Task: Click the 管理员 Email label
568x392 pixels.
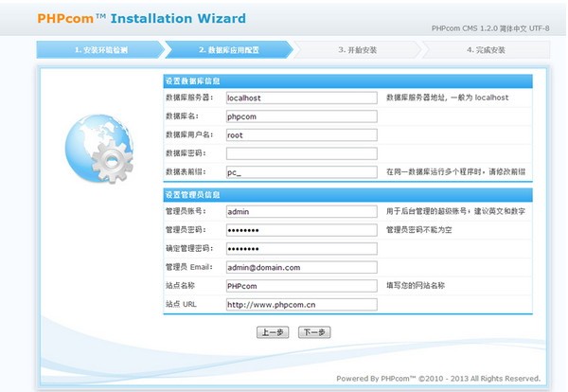Action: pos(189,267)
